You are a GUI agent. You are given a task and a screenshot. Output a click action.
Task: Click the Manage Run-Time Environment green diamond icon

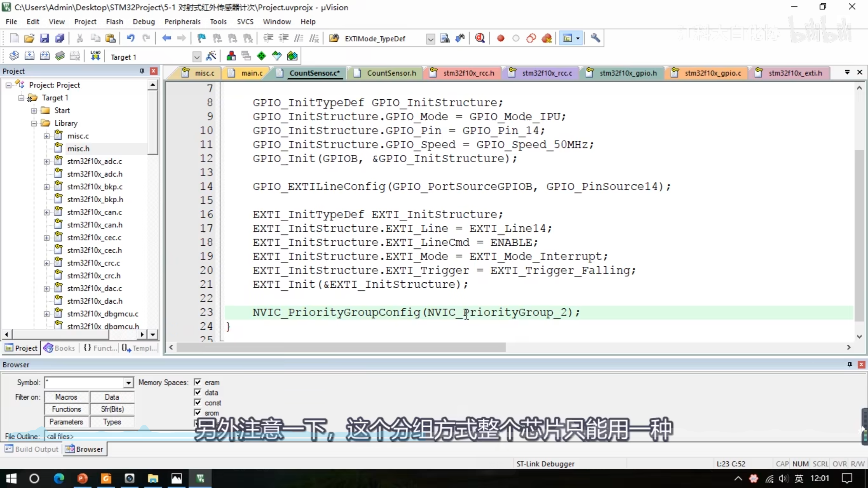pos(261,56)
